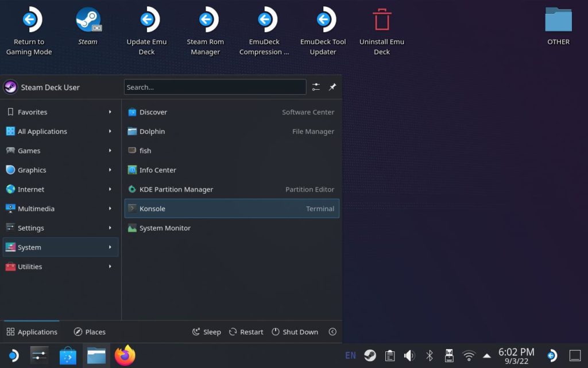The height and width of the screenshot is (368, 588).
Task: Open the clipboard tray icon
Action: [390, 355]
